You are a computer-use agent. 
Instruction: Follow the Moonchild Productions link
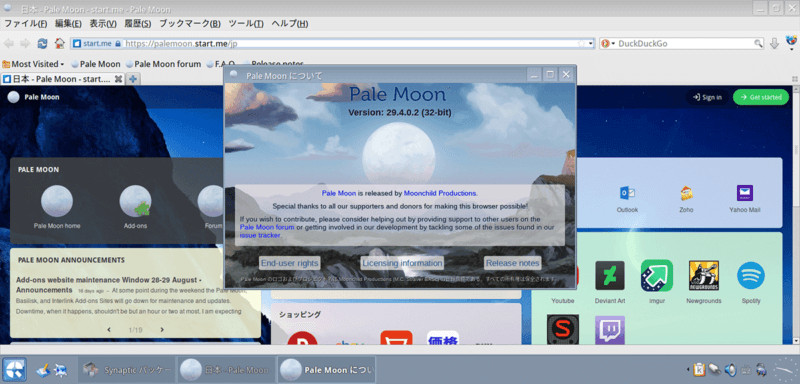click(441, 193)
